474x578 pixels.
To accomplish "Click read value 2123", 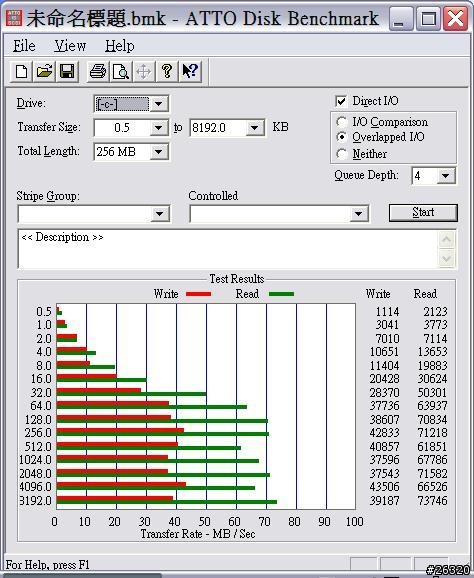I will [435, 311].
